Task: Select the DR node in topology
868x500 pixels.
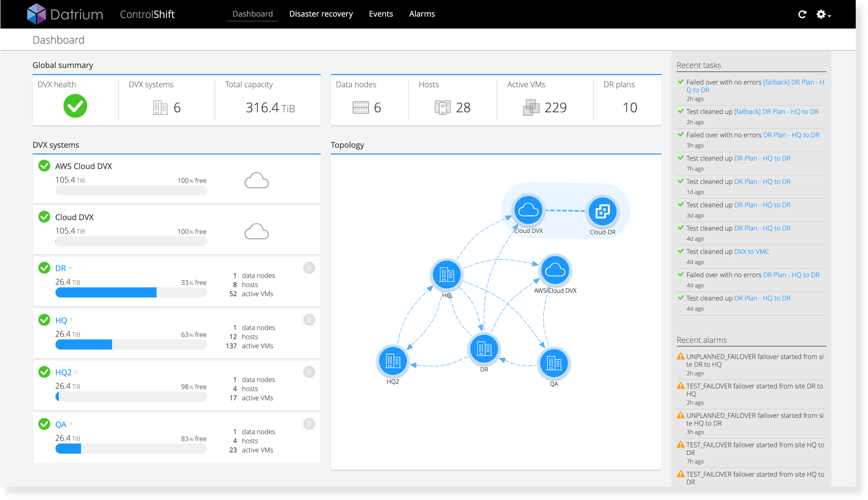Action: 484,349
